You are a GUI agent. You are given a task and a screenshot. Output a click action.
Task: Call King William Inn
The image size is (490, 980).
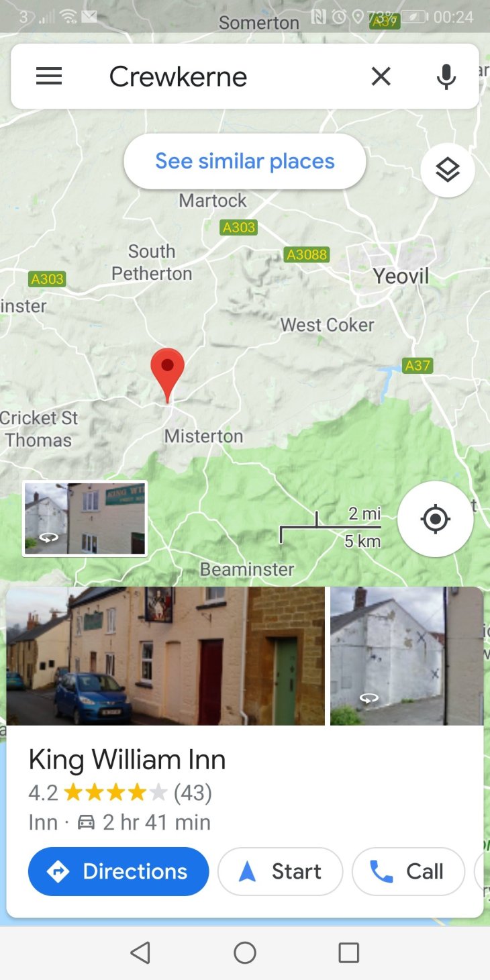[x=408, y=871]
